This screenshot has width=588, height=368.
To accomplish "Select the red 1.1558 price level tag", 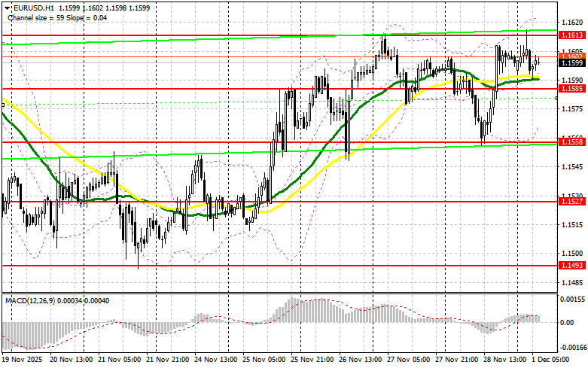I will pyautogui.click(x=572, y=142).
